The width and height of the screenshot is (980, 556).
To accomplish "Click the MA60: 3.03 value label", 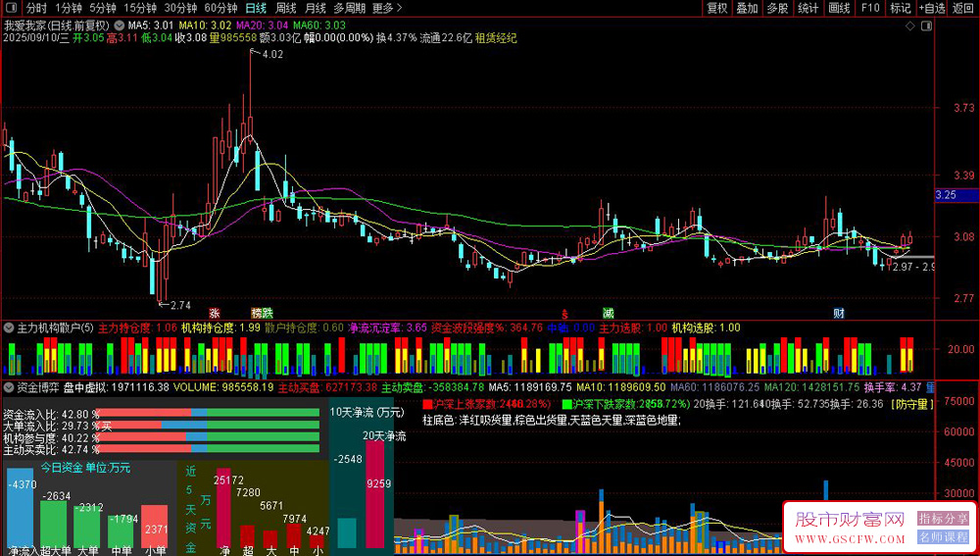I will (x=318, y=25).
